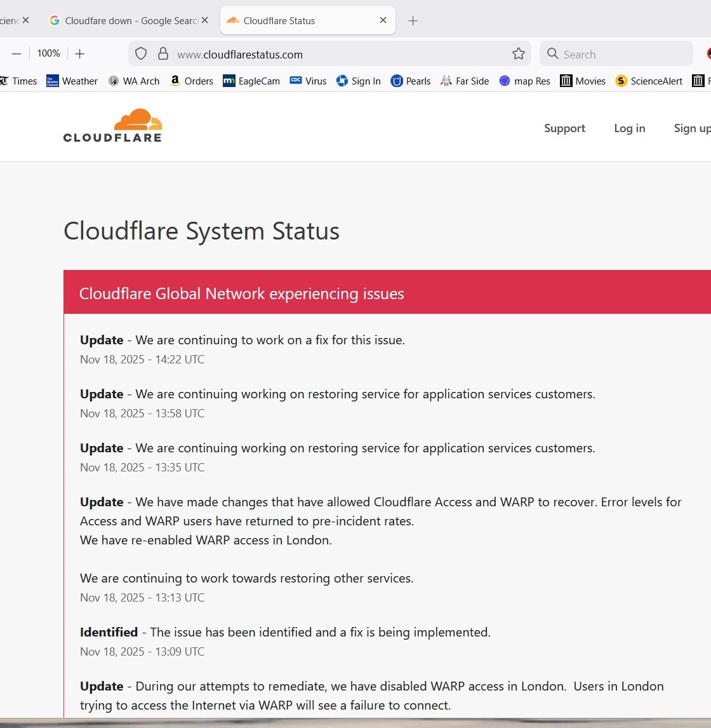Image resolution: width=711 pixels, height=728 pixels.
Task: Click the padlock site security icon
Action: 163,54
